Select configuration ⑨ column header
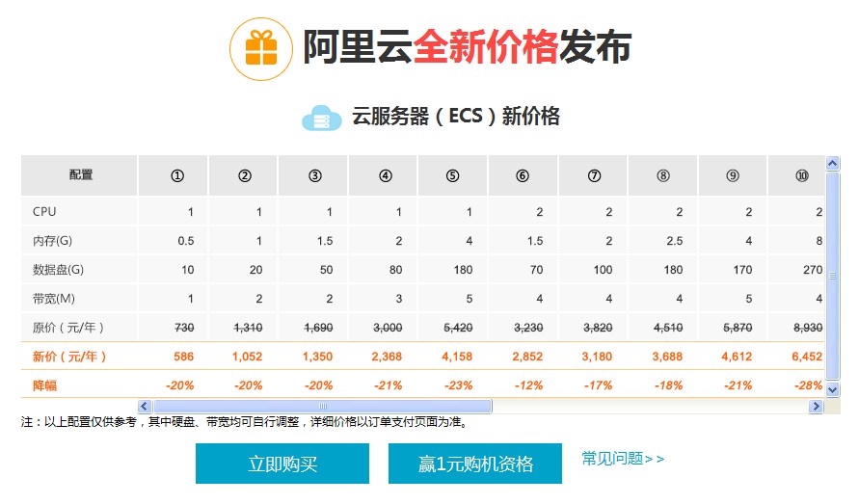This screenshot has width=859, height=504. click(x=733, y=175)
